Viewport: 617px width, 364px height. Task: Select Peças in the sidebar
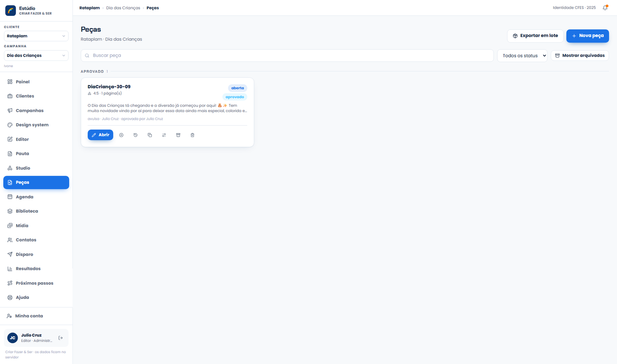point(36,183)
